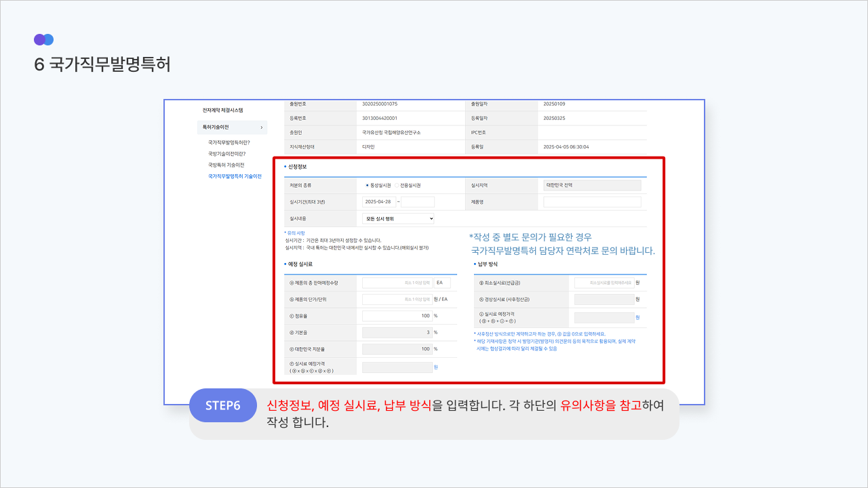The height and width of the screenshot is (488, 868).
Task: Click the EA unit box
Action: (x=442, y=283)
